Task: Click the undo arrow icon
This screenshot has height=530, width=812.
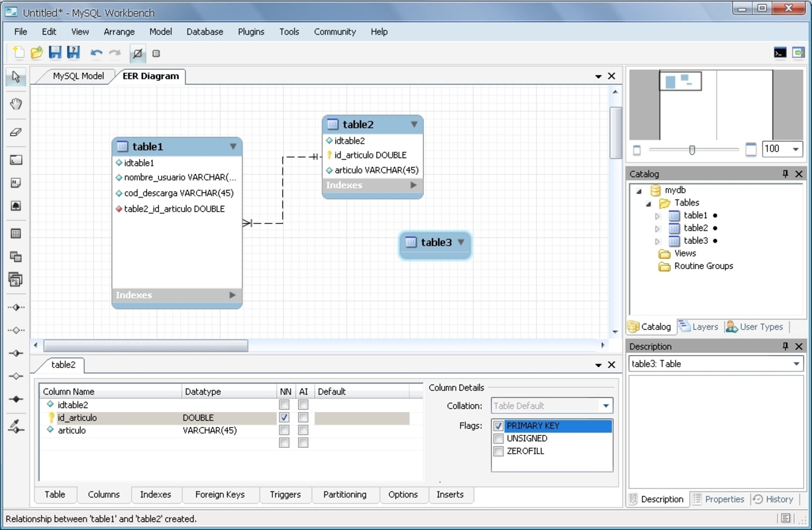Action: pos(96,53)
